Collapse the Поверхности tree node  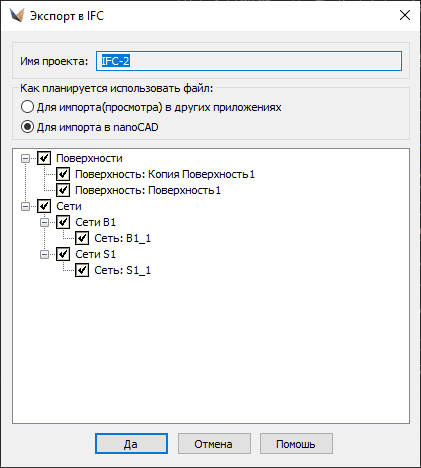click(x=25, y=158)
